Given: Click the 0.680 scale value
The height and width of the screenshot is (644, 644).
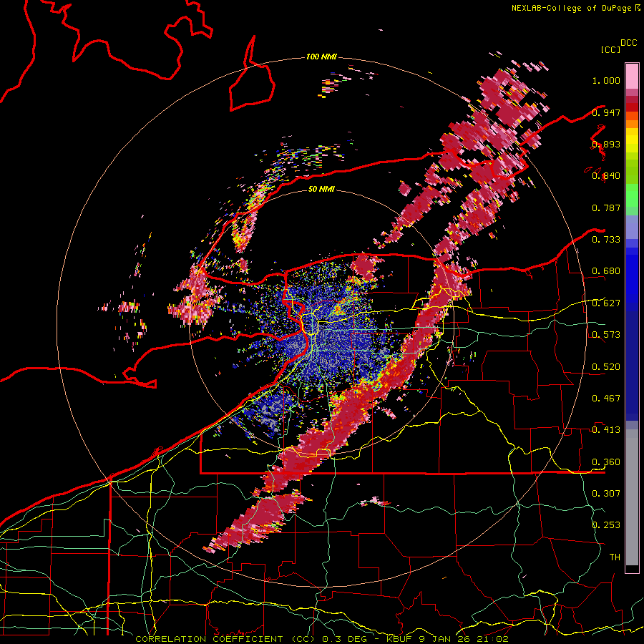Looking at the screenshot, I should [606, 271].
